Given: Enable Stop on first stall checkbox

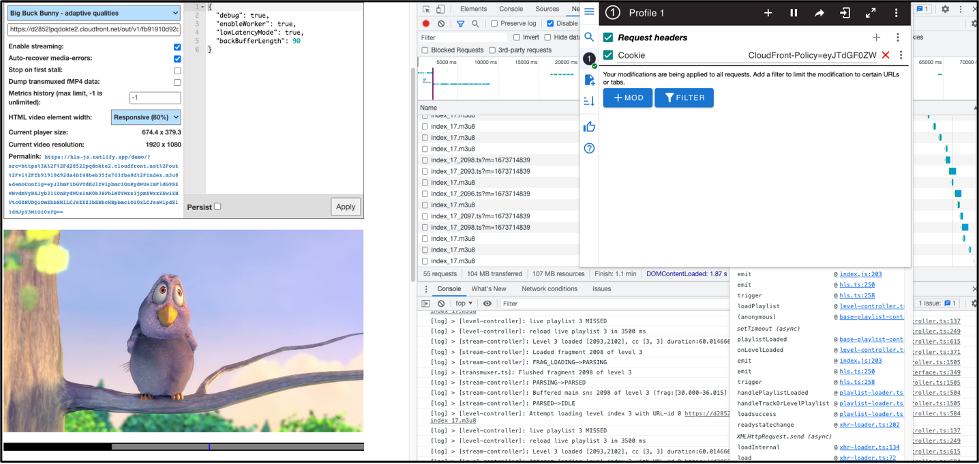Looking at the screenshot, I should coord(177,71).
